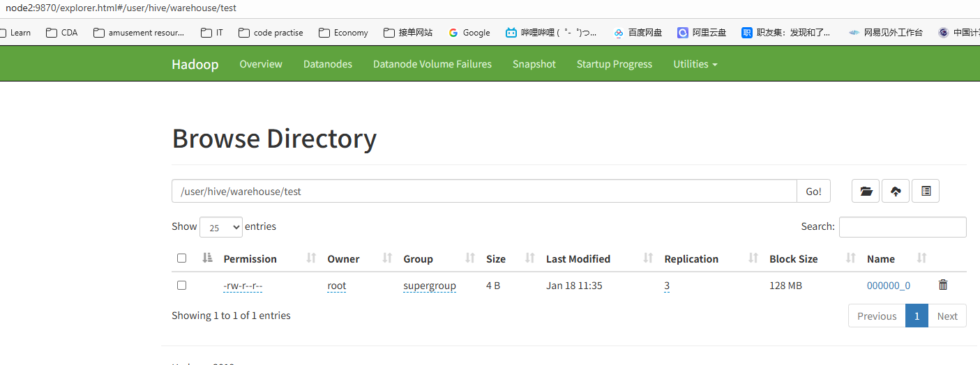The image size is (980, 365).
Task: Tick the select-all checkbox in table header
Action: tap(182, 258)
